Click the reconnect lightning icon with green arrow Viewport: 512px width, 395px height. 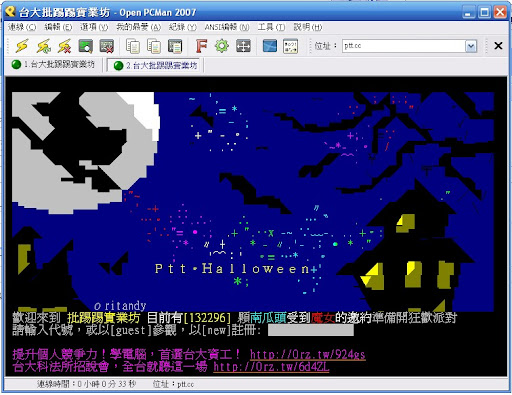[x=44, y=46]
